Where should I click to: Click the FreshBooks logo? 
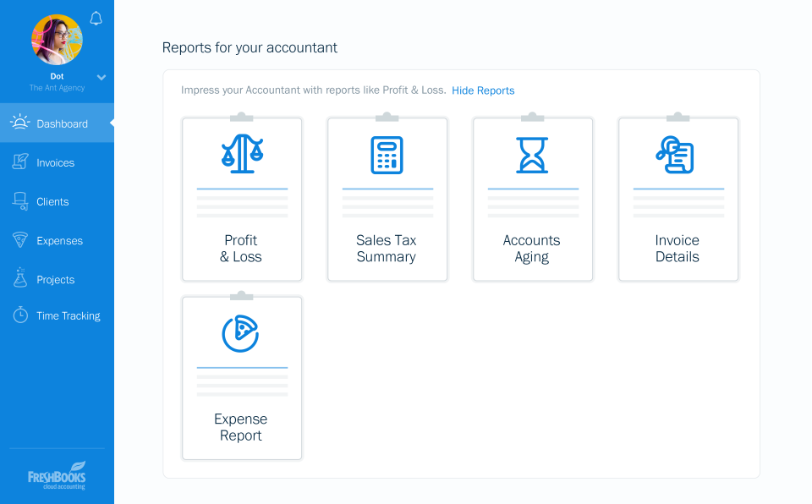tap(57, 475)
